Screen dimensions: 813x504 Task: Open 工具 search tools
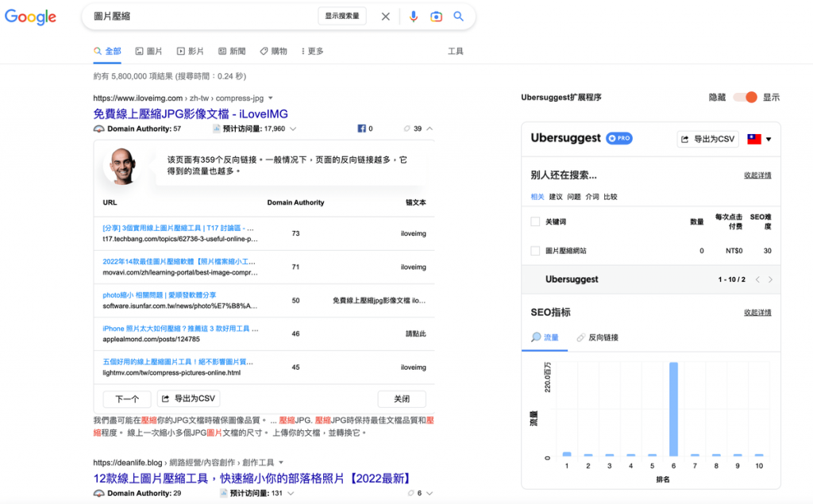pyautogui.click(x=455, y=52)
